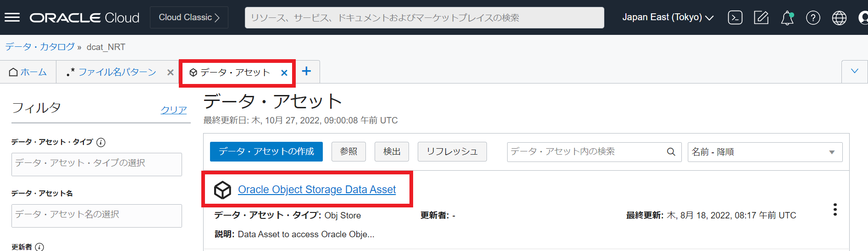Open the 名前 - 降順 sort dropdown
Screen dimensions: 868x251
[764, 152]
